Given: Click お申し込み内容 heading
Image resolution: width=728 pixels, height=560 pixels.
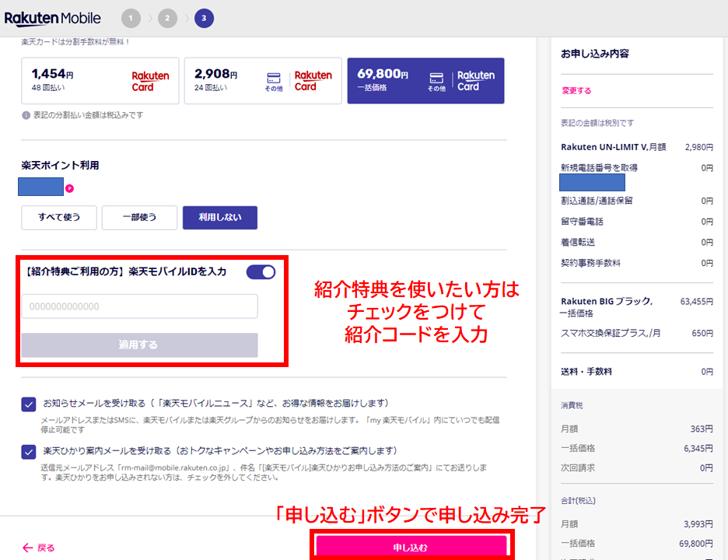Looking at the screenshot, I should (x=595, y=54).
